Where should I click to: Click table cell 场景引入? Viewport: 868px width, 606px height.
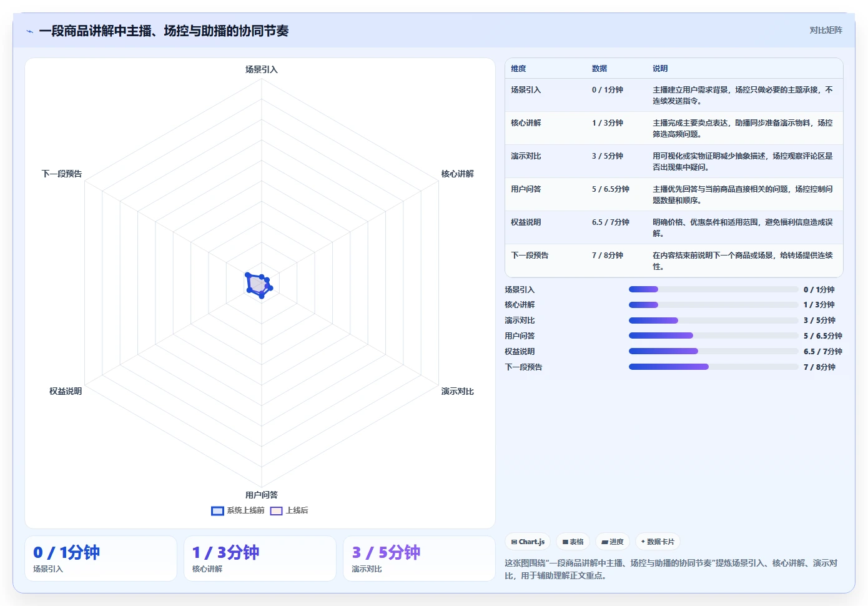pyautogui.click(x=526, y=90)
